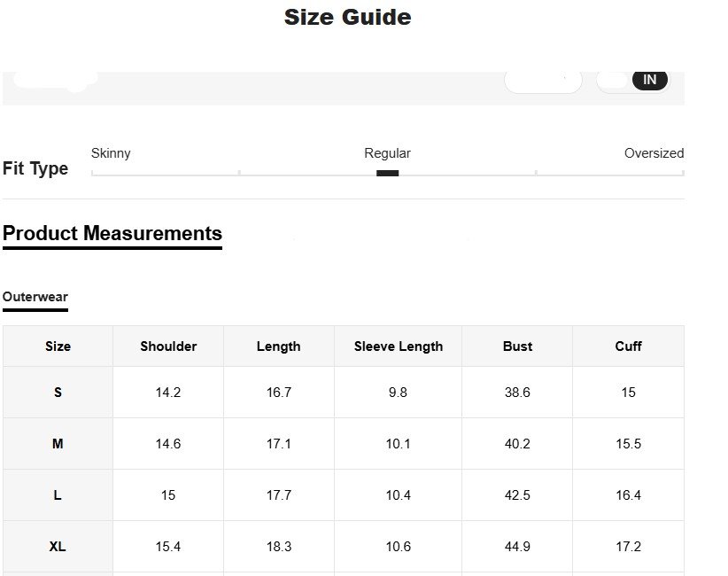Select the Skinny fit label
The height and width of the screenshot is (576, 728).
[111, 153]
